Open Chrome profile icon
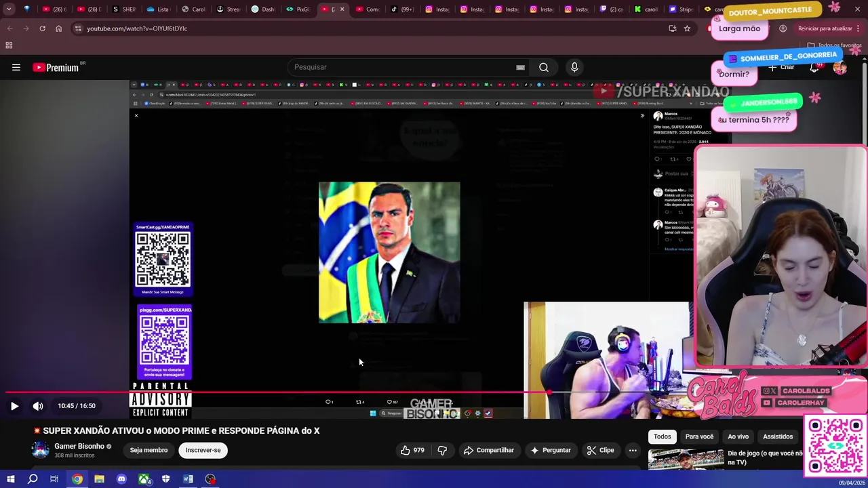 point(783,28)
